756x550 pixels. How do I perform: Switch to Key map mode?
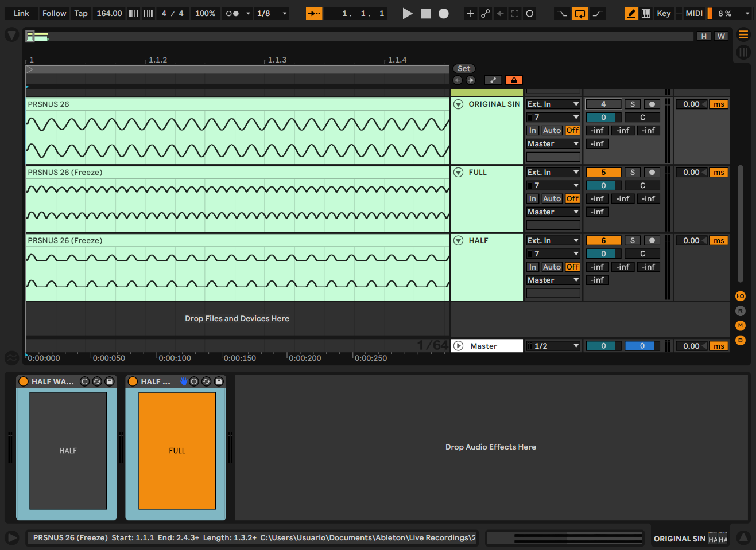click(664, 13)
